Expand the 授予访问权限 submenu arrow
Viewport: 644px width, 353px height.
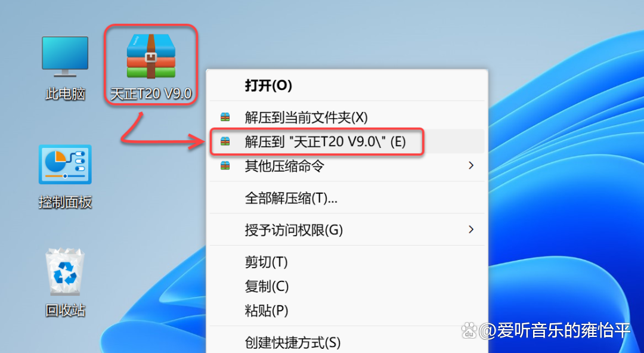471,230
